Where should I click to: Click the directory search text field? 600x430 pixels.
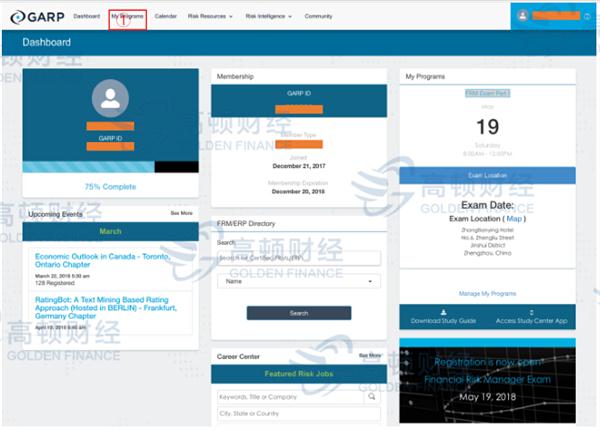(x=299, y=258)
